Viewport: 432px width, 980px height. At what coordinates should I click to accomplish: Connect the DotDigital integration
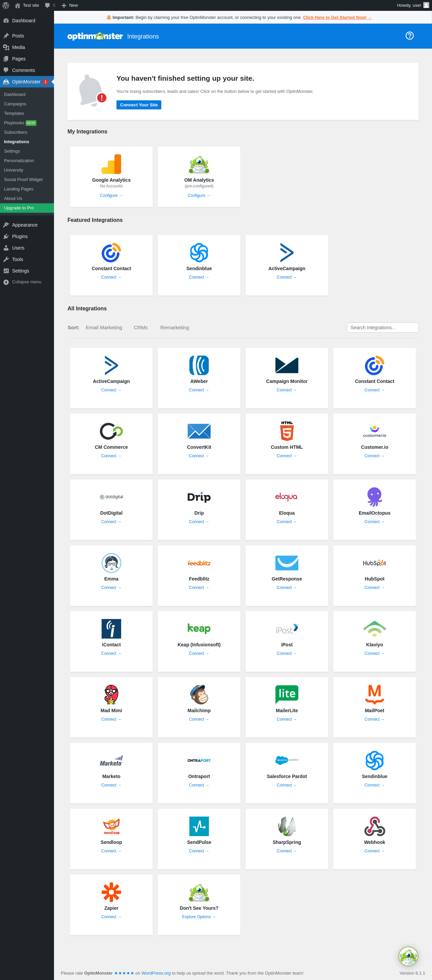pos(111,522)
